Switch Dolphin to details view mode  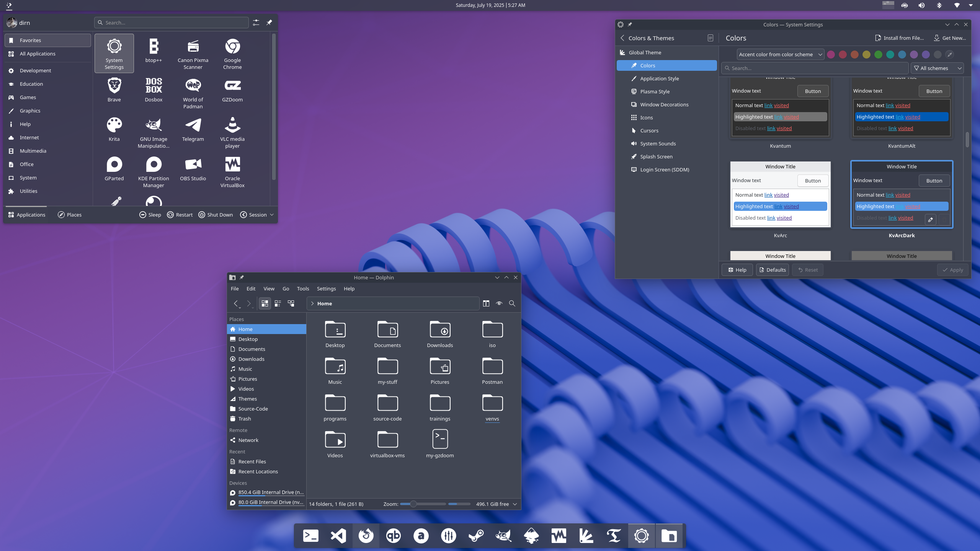[x=278, y=303]
